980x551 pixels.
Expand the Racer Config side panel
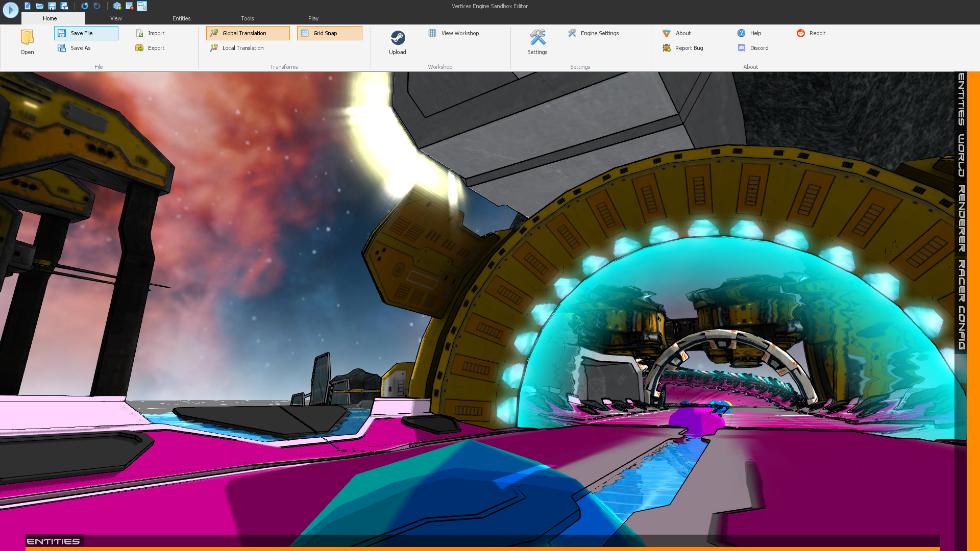(961, 305)
